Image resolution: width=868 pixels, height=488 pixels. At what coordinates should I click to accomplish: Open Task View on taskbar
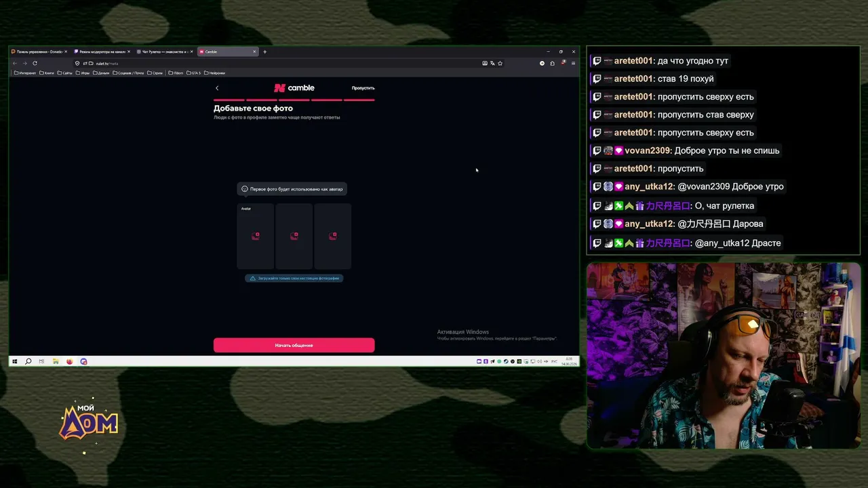click(41, 361)
